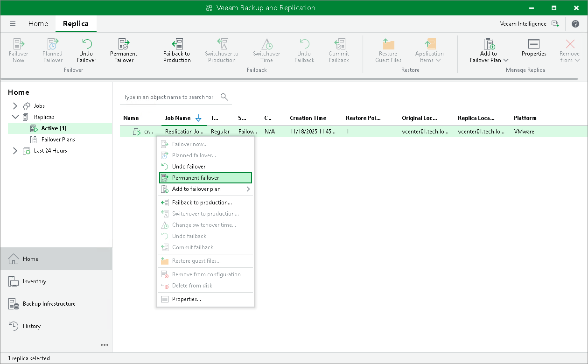The image size is (588, 364).
Task: Collapse the Replicas tree node
Action: (15, 117)
